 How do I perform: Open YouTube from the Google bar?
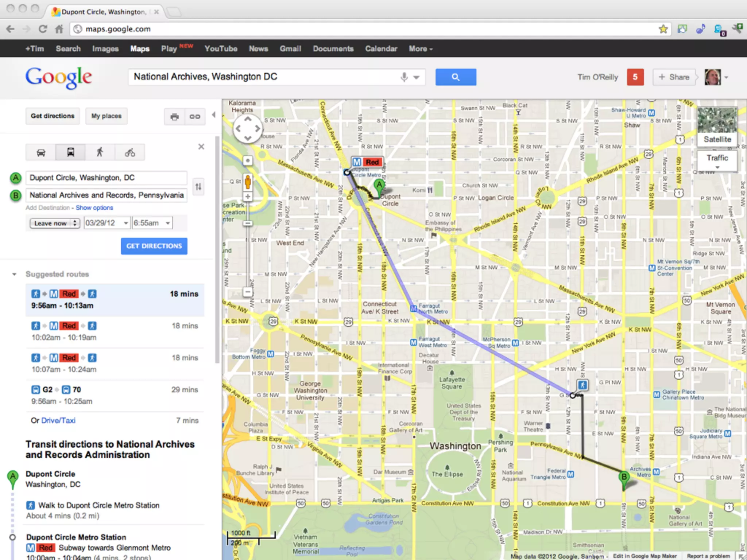click(221, 49)
